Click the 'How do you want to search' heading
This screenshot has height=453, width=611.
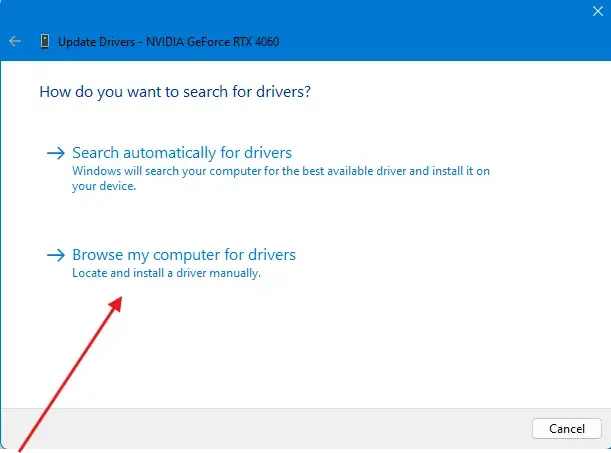click(174, 91)
